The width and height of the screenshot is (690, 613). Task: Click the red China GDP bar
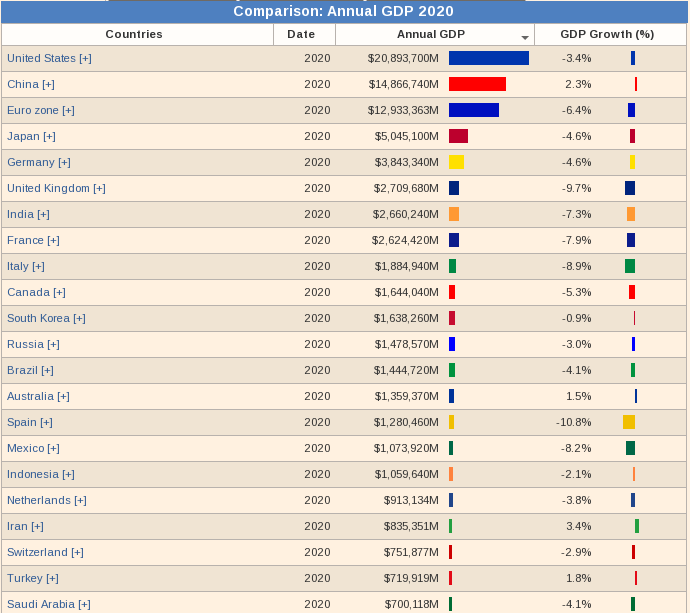(477, 84)
